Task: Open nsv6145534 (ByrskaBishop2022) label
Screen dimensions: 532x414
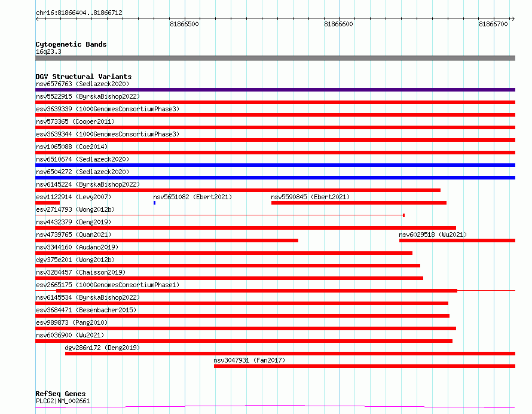Action: point(88,297)
